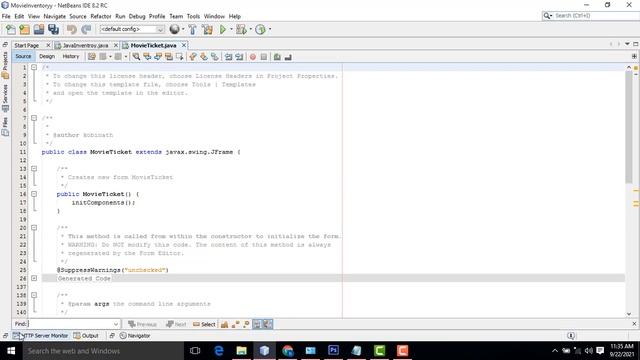Click the Shift Line Right icon
The width and height of the screenshot is (640, 360).
[x=239, y=57]
